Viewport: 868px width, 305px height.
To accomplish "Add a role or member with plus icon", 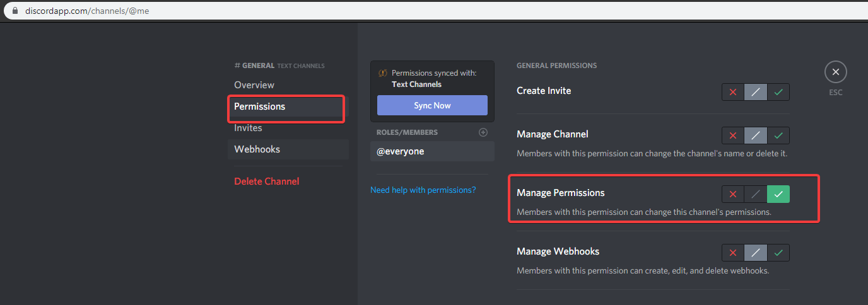I will [x=483, y=132].
